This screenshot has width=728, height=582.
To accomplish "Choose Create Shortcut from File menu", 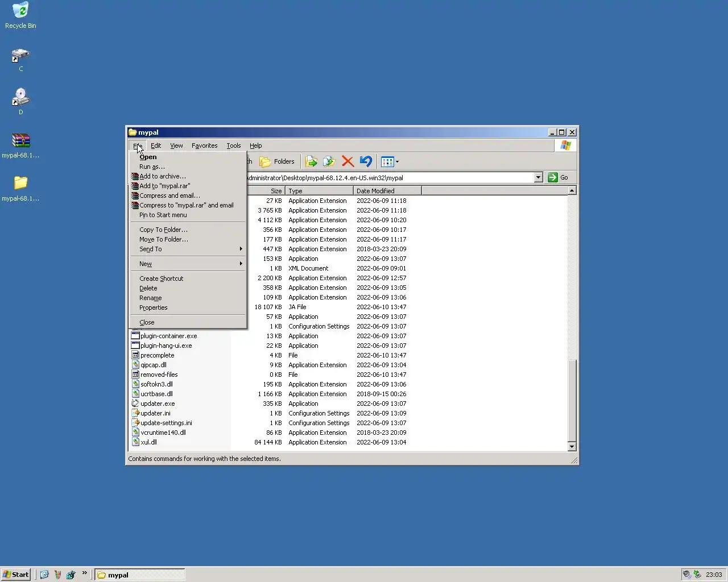I will coord(188,278).
